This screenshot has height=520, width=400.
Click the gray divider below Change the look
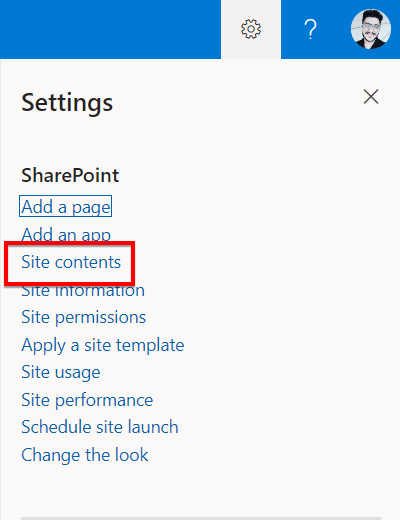point(201,518)
